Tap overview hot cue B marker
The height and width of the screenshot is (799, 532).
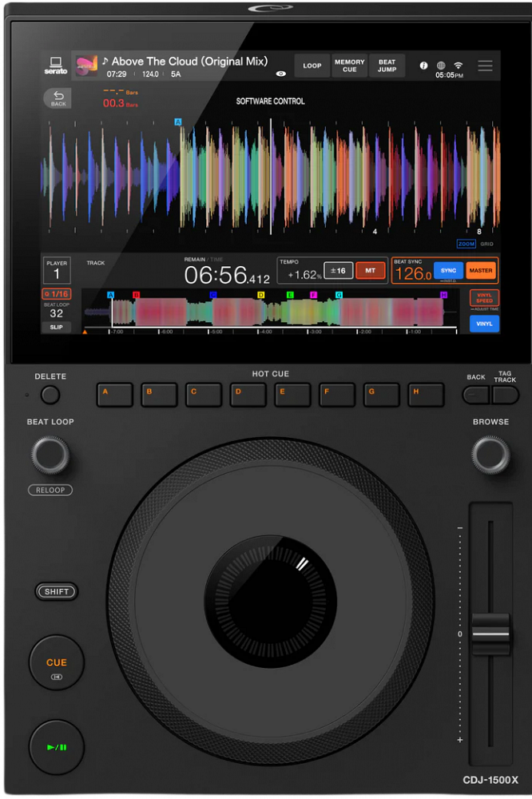(136, 295)
